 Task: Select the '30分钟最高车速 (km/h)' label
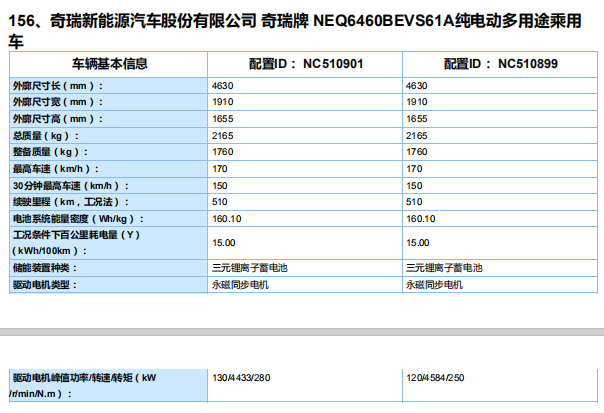[70, 186]
